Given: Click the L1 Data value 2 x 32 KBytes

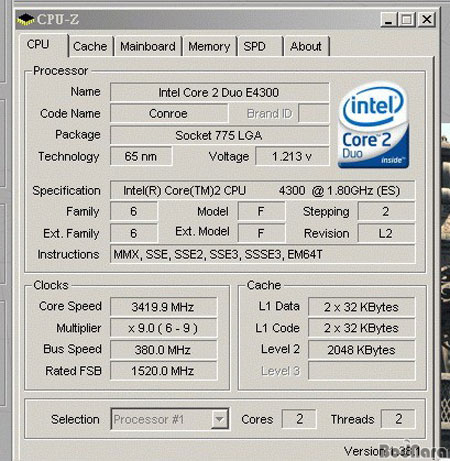Looking at the screenshot, I should pyautogui.click(x=361, y=307).
